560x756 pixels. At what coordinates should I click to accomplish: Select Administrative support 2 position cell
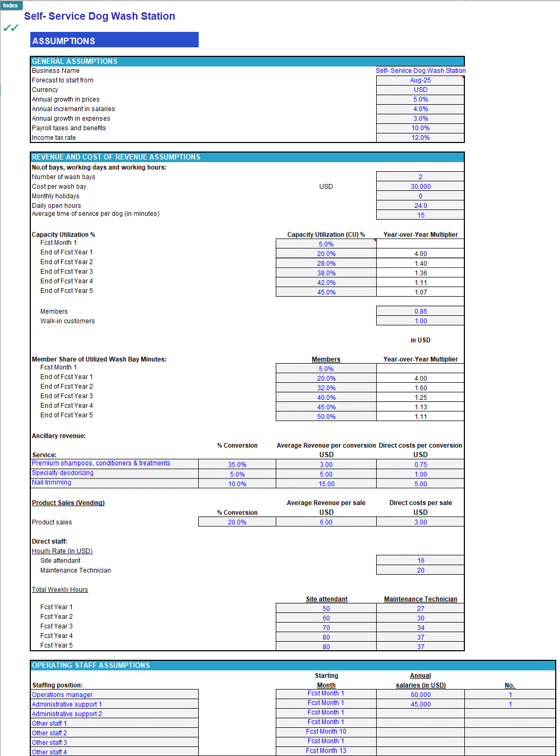click(114, 713)
